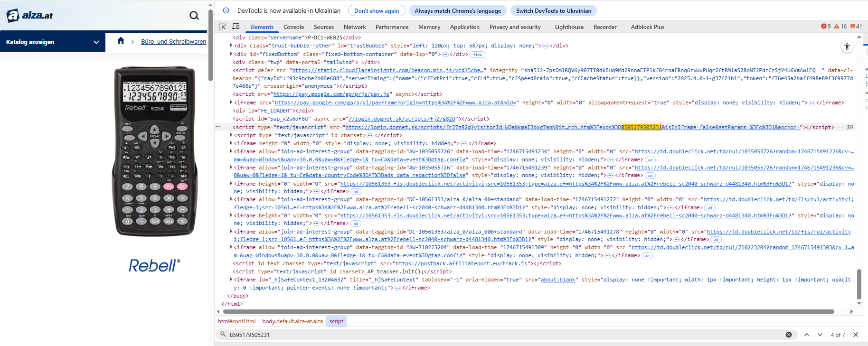Expand iframe with data-load-time 1746715491234
This screenshot has width=868, height=346.
[231, 151]
